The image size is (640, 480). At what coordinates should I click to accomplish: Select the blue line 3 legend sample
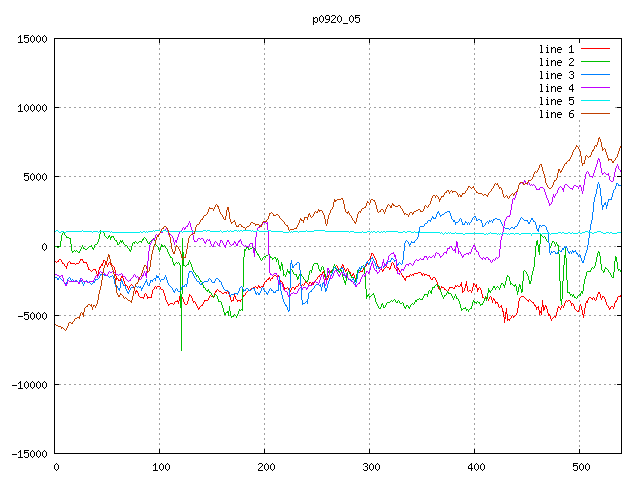pyautogui.click(x=596, y=75)
